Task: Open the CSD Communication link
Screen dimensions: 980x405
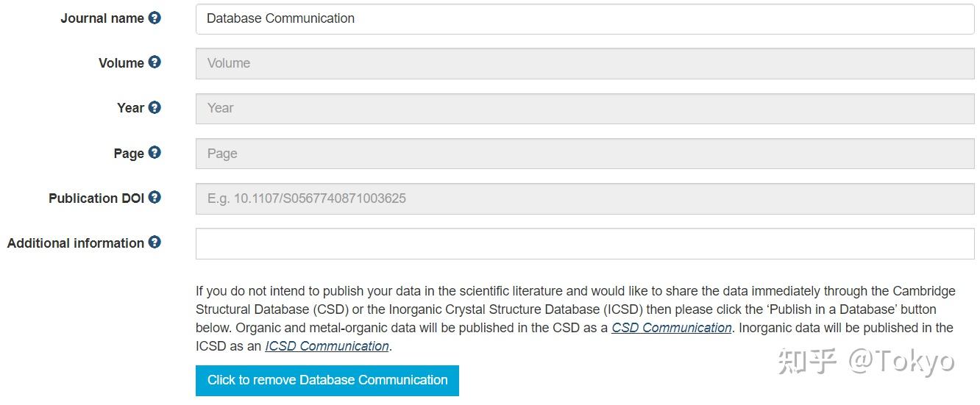Action: pyautogui.click(x=671, y=328)
